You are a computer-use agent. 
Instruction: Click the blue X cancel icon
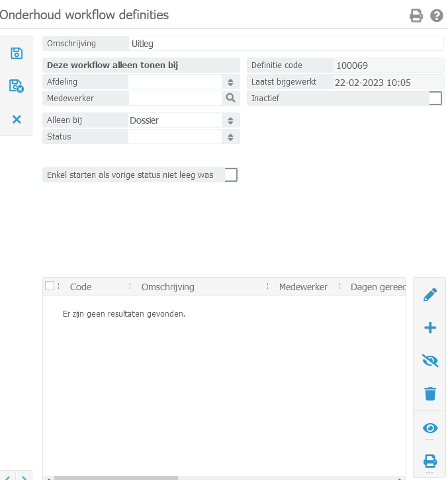click(17, 119)
